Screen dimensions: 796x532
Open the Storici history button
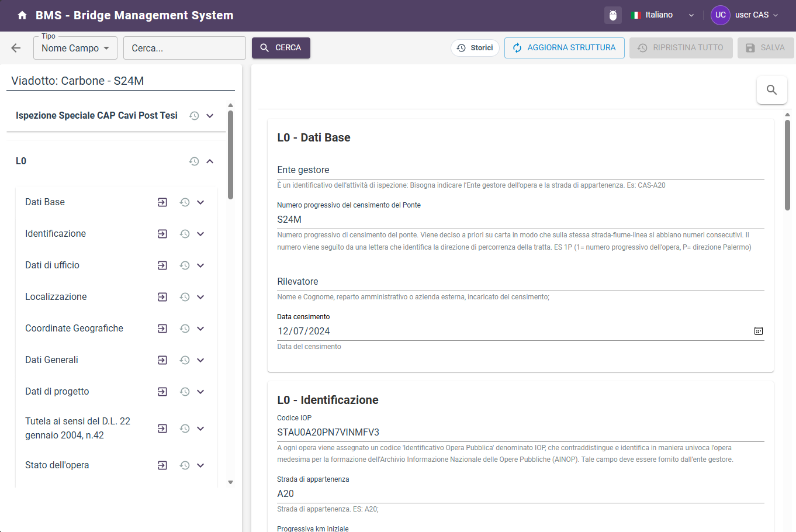click(x=475, y=48)
